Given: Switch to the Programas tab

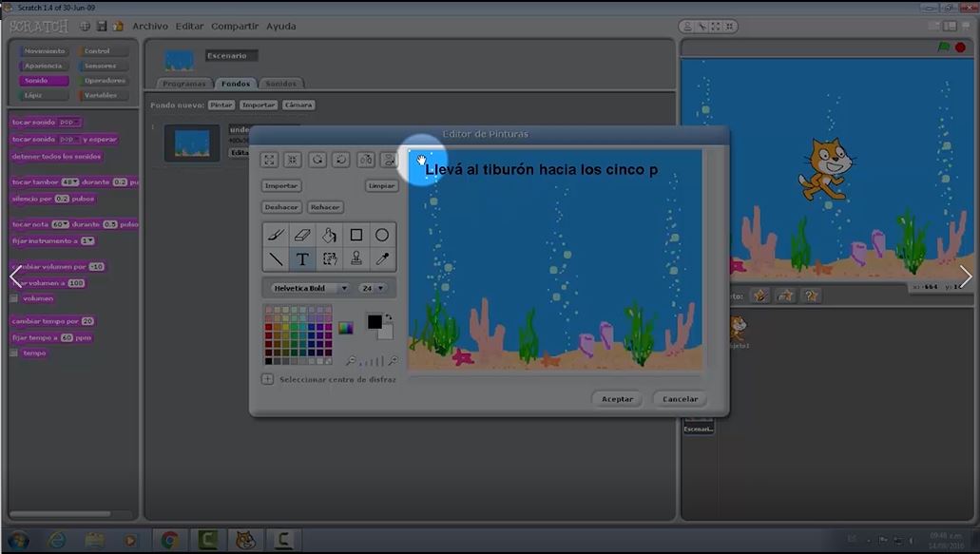Looking at the screenshot, I should tap(183, 83).
